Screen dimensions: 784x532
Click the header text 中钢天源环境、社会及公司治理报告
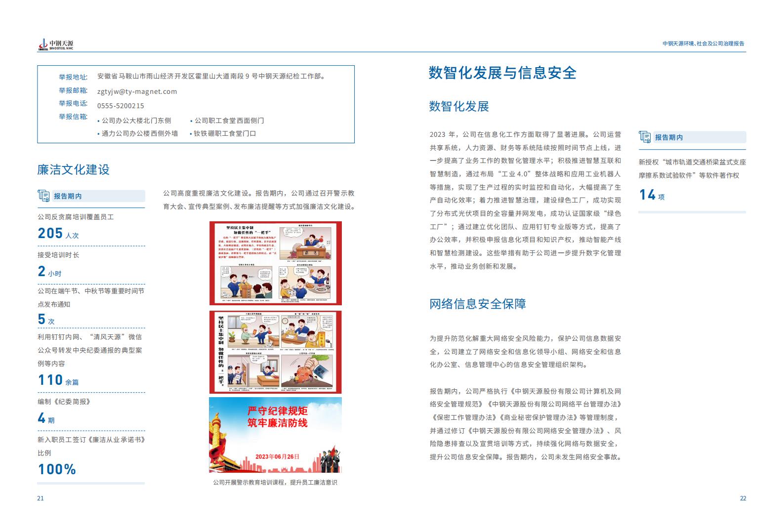[x=703, y=43]
